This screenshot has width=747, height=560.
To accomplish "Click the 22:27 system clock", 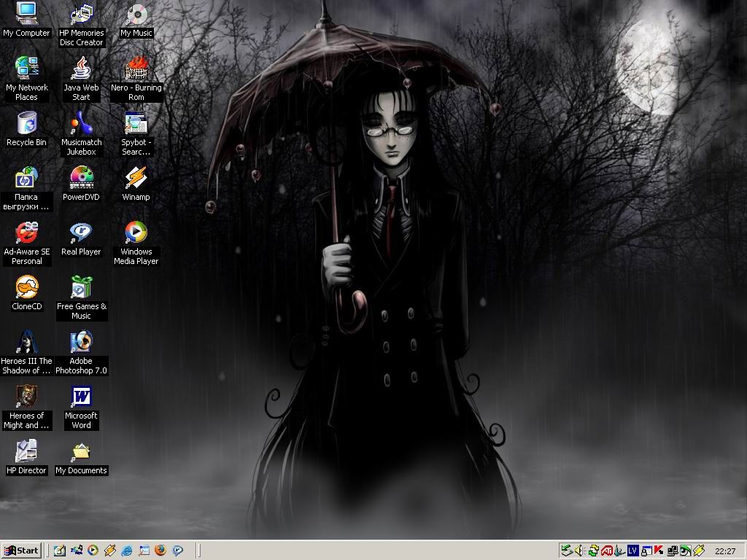I will (x=725, y=551).
